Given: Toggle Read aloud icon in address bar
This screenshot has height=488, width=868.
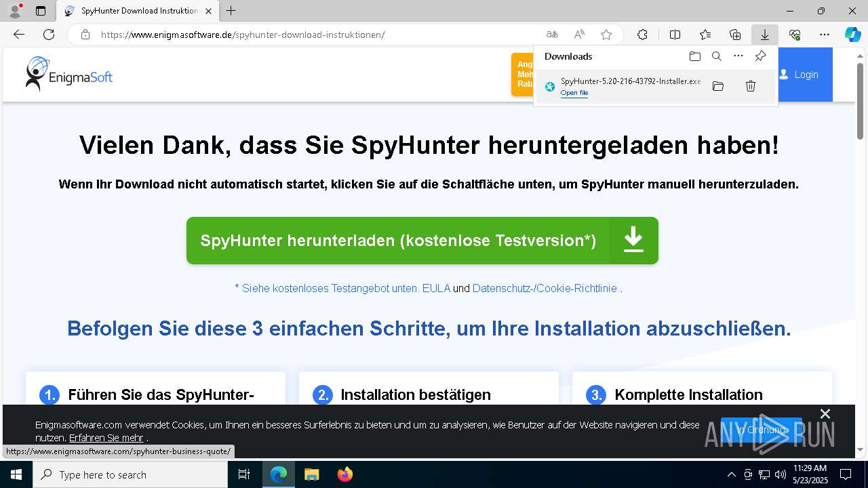Looking at the screenshot, I should [x=579, y=35].
